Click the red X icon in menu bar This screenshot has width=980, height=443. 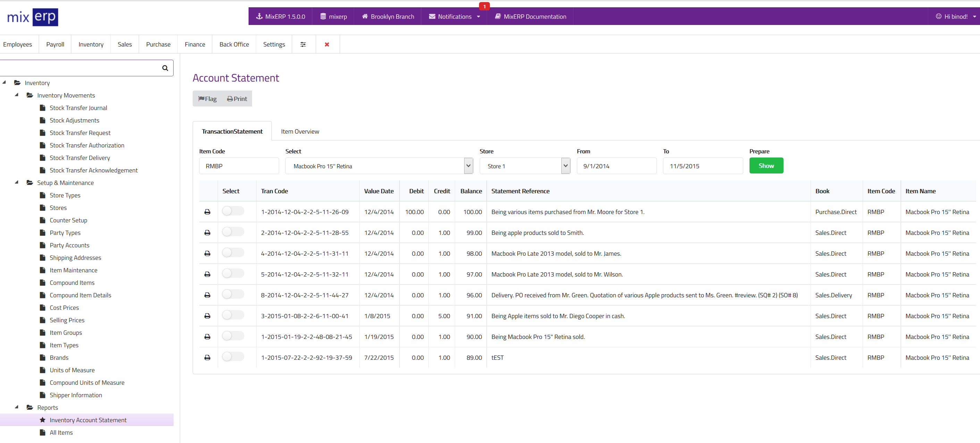326,44
